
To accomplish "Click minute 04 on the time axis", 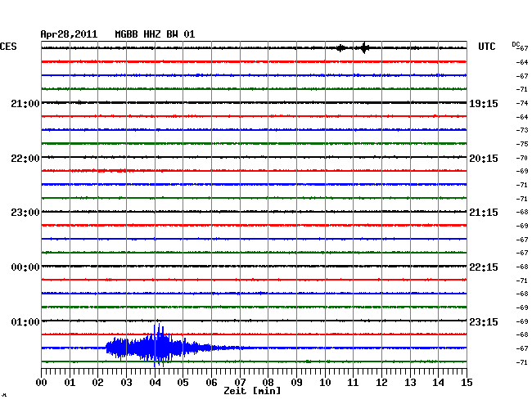I will (x=155, y=383).
